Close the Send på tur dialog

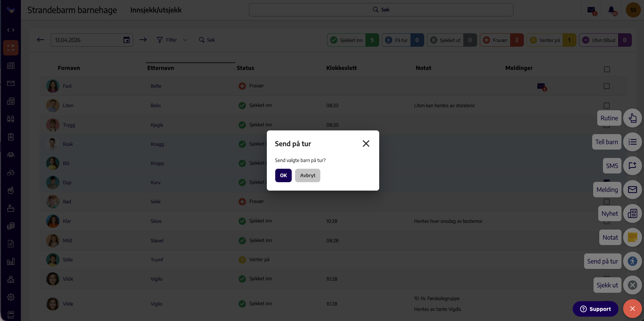(x=366, y=144)
